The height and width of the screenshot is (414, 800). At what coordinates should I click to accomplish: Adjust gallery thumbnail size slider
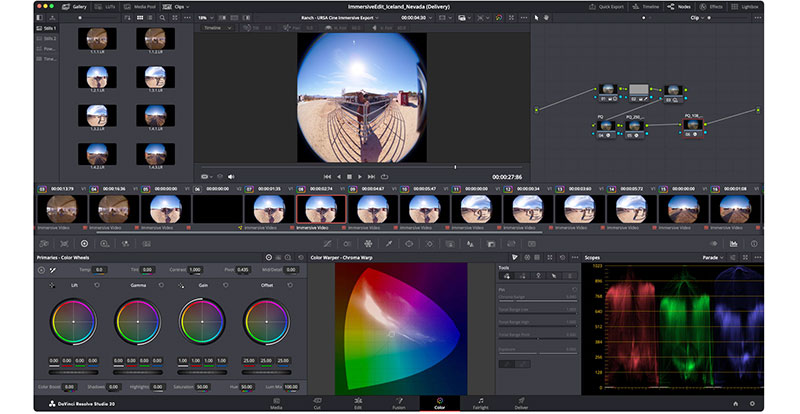[80, 18]
